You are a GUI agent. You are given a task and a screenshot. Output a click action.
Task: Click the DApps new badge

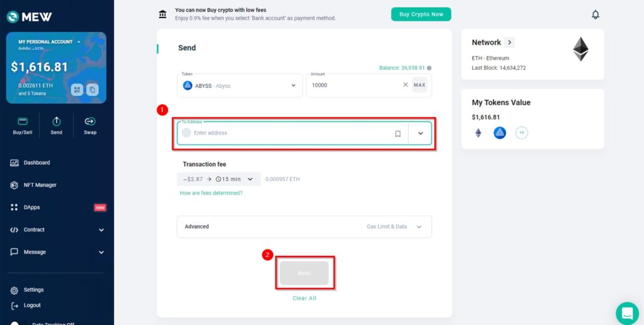[100, 207]
